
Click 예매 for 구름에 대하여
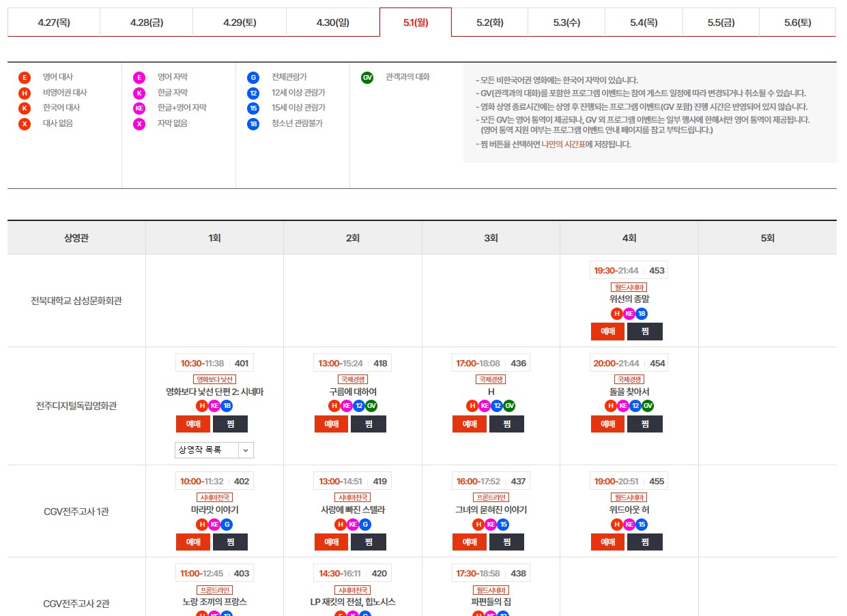point(331,424)
